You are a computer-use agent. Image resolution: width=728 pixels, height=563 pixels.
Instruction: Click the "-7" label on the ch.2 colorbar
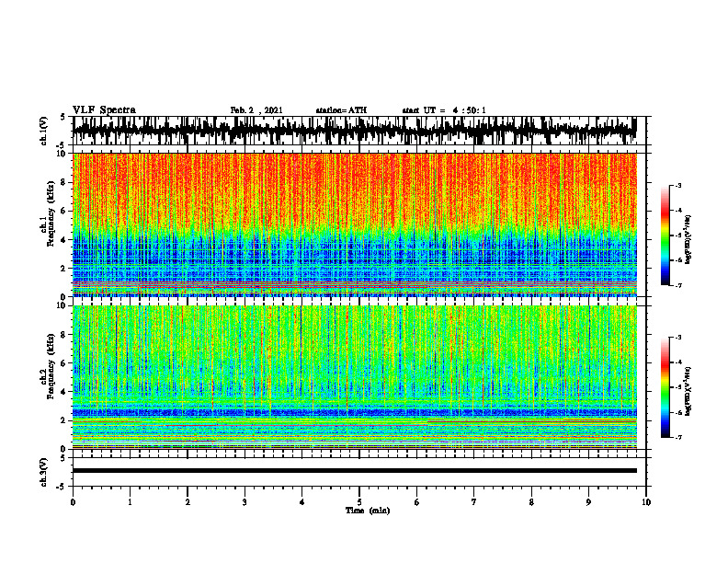(678, 438)
